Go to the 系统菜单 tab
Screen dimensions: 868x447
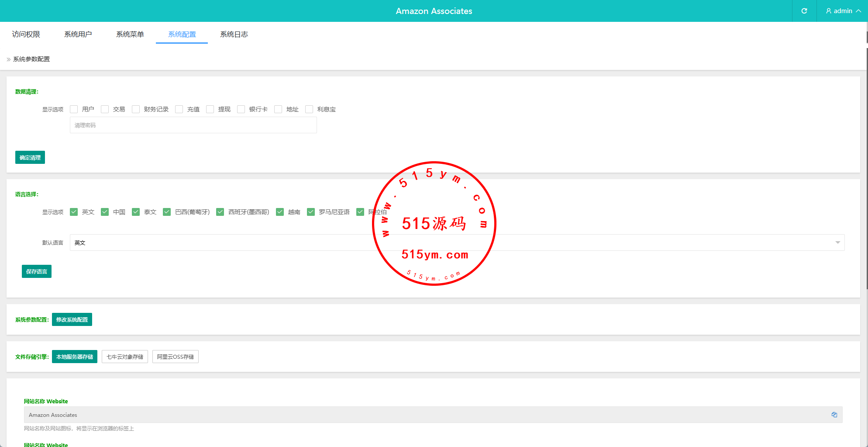[x=130, y=34]
